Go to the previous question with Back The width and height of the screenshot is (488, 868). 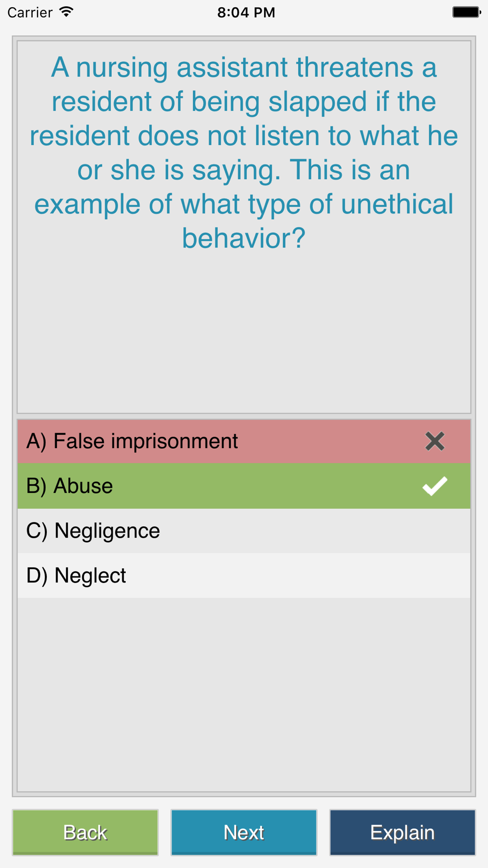[85, 832]
